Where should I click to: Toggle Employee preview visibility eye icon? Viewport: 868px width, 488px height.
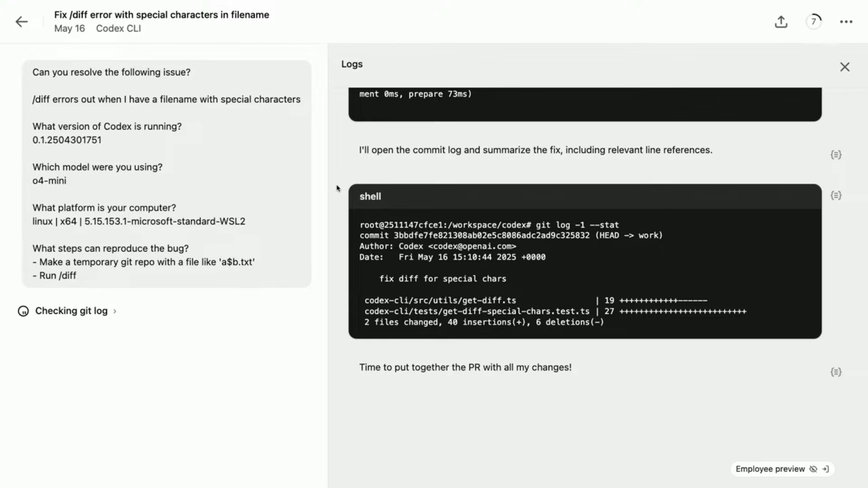coord(813,469)
